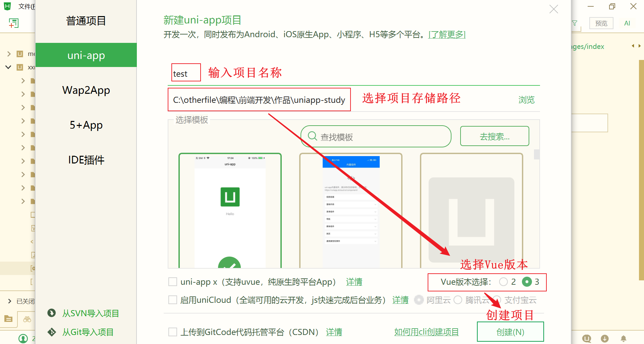644x344 pixels.
Task: Click the filter funnel icon in HBuilderX toolbar
Action: pos(575,23)
